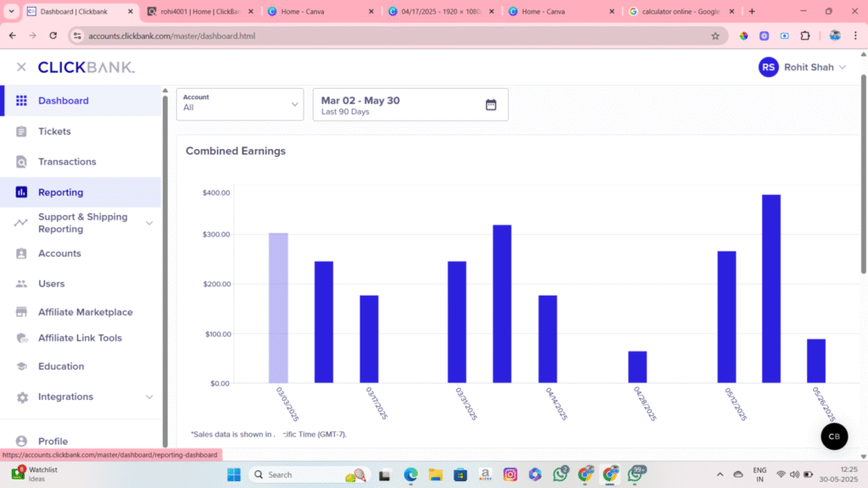Viewport: 868px width, 488px height.
Task: Open Instagram from the taskbar
Action: coord(509,474)
